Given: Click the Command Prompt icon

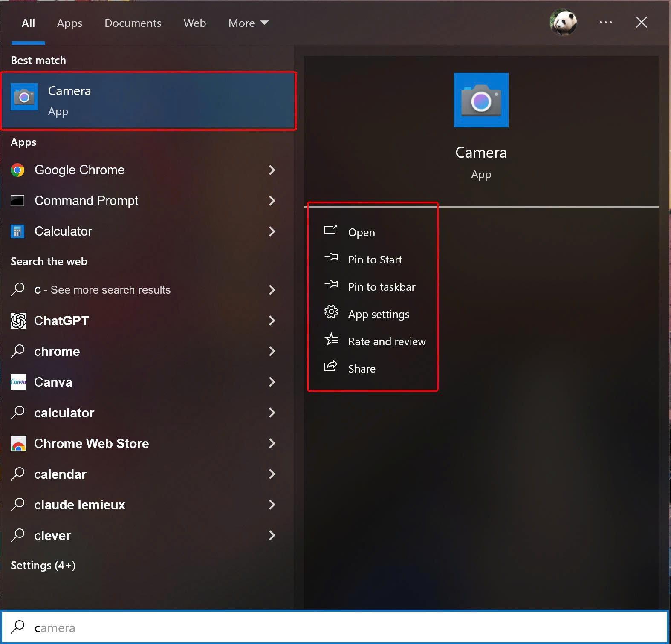Looking at the screenshot, I should pyautogui.click(x=17, y=201).
